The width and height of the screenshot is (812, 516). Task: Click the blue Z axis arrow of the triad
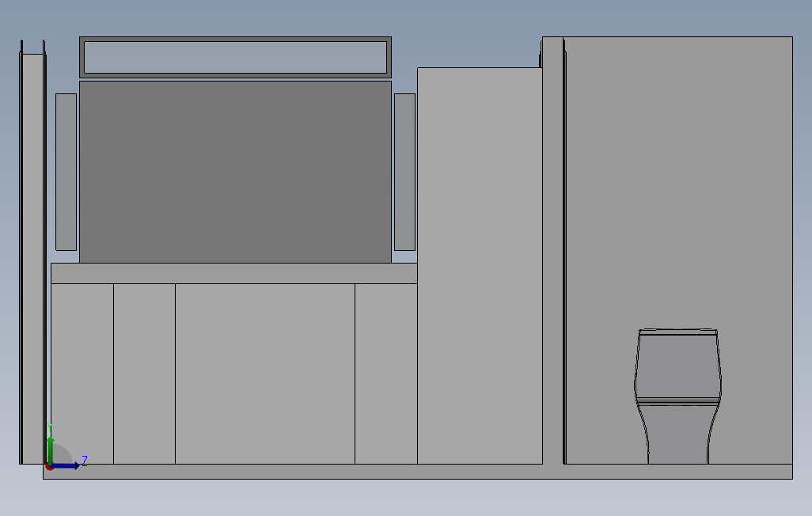click(x=65, y=466)
